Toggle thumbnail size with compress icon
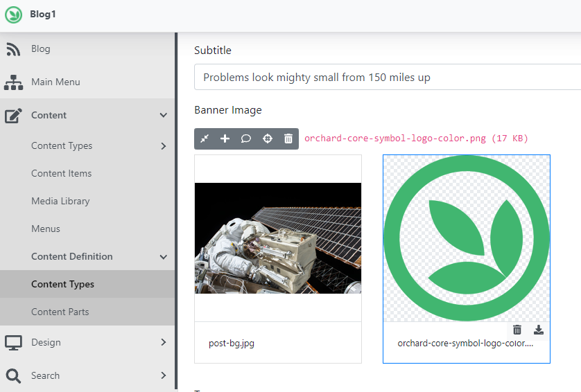The width and height of the screenshot is (581, 392). [205, 139]
